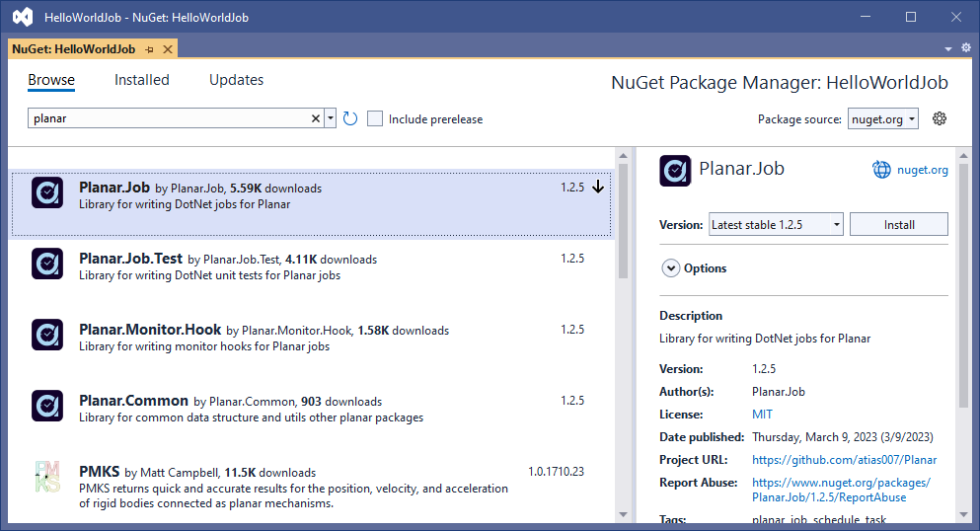This screenshot has width=980, height=531.
Task: Open the github.com/atias007/Planar project URL
Action: 845,460
